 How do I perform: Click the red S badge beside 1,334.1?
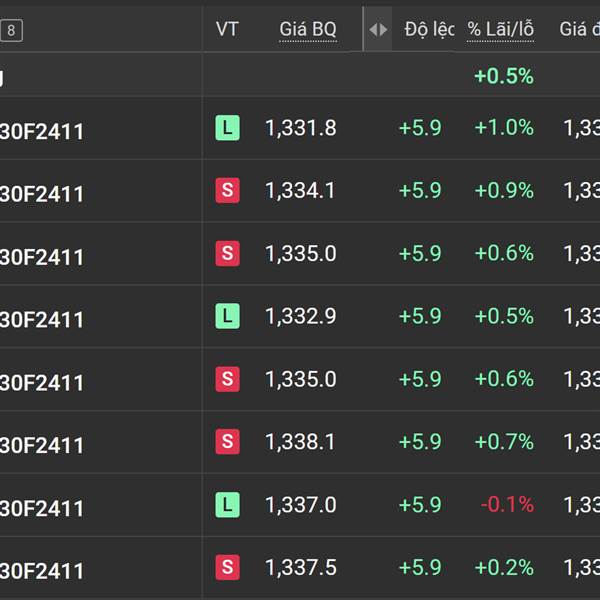point(227,190)
